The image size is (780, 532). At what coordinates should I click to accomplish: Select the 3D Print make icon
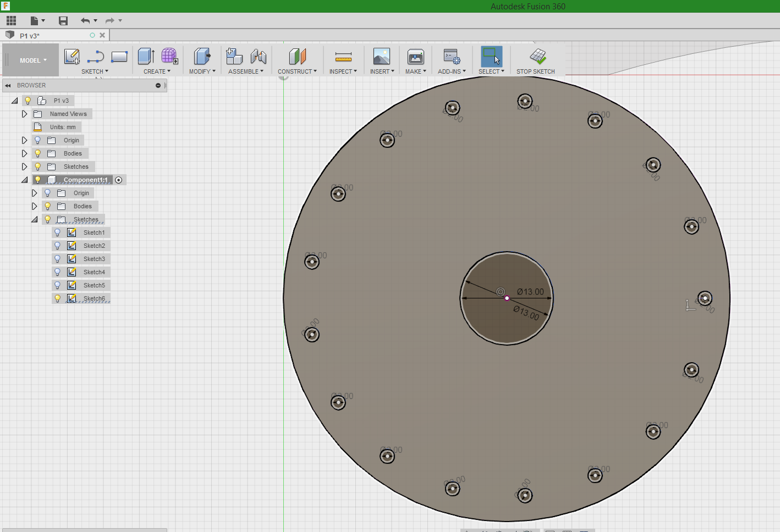point(415,56)
